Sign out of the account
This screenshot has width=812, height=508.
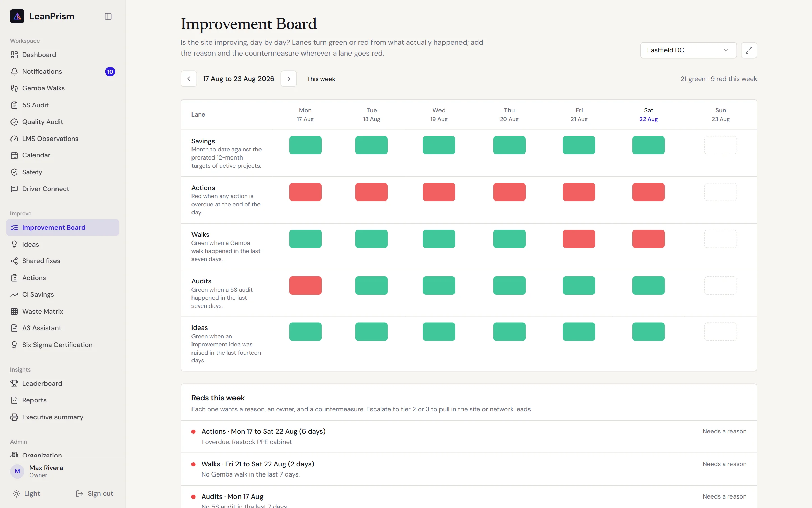point(95,493)
